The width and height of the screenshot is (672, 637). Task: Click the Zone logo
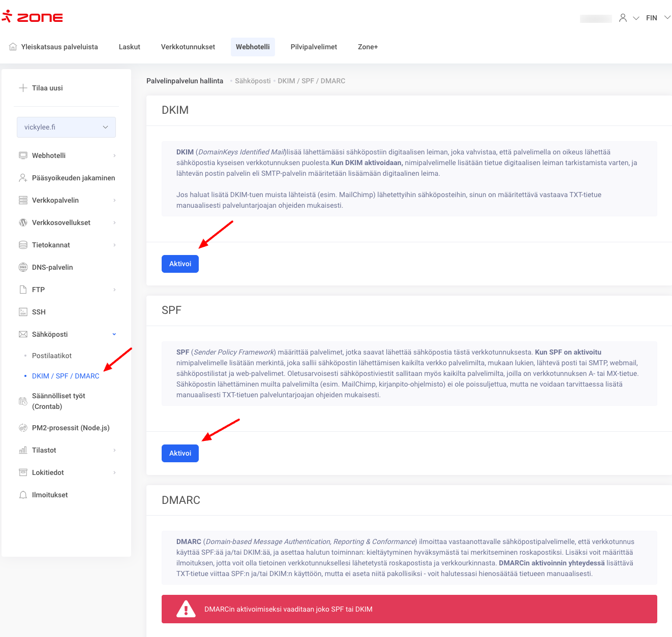pyautogui.click(x=33, y=17)
